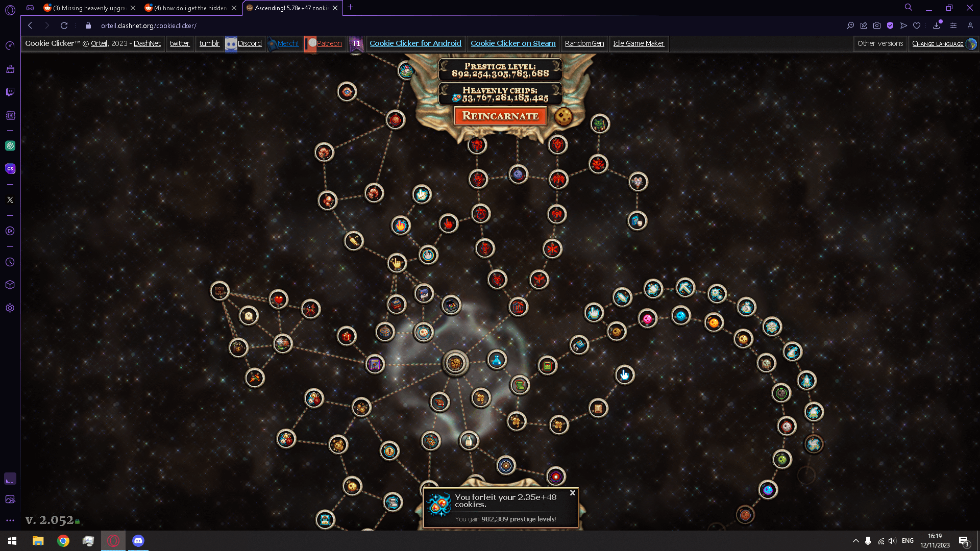Close the forfeit cookies notification

point(573,492)
